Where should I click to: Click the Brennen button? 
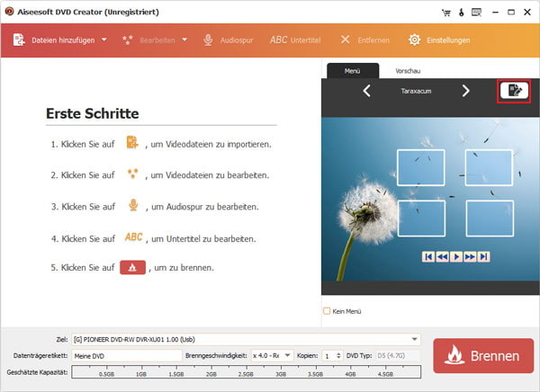pyautogui.click(x=483, y=355)
